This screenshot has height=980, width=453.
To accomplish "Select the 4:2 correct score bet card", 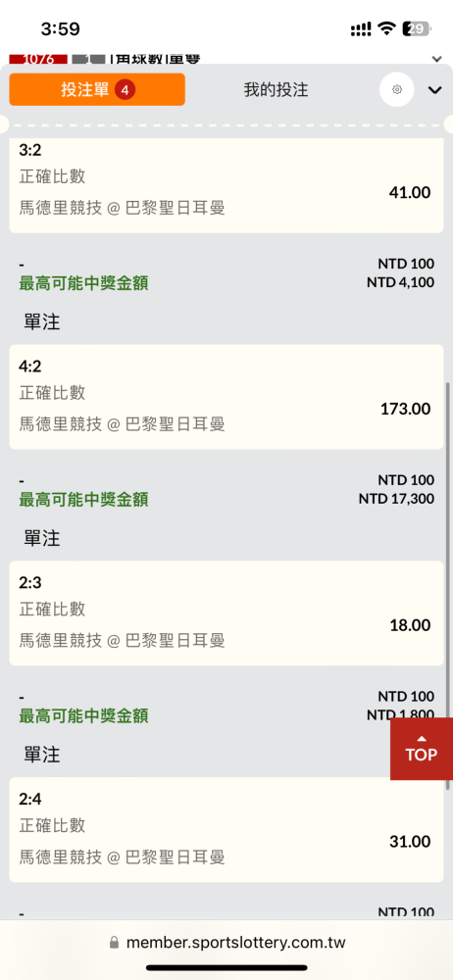I will pyautogui.click(x=226, y=397).
